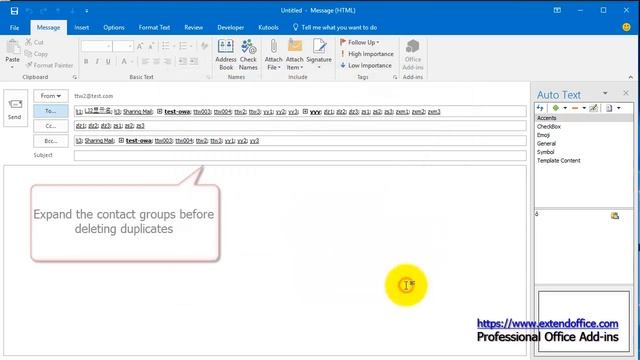
Task: Switch to Options tab
Action: 114,28
